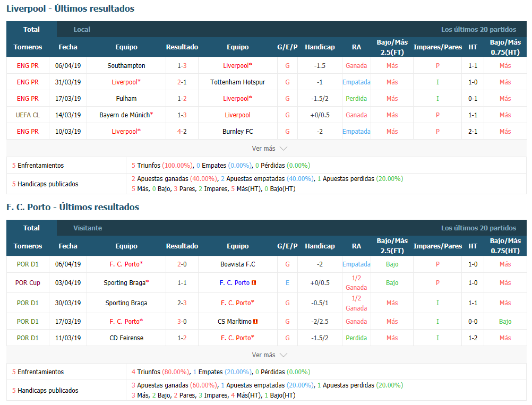Click UEFA CL tournament label
532x405 pixels.
pyautogui.click(x=28, y=115)
